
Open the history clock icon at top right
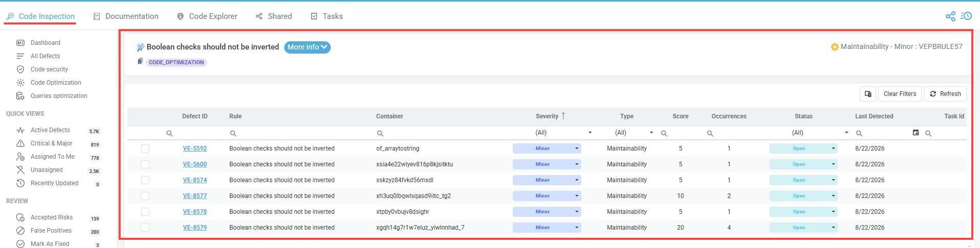point(966,16)
